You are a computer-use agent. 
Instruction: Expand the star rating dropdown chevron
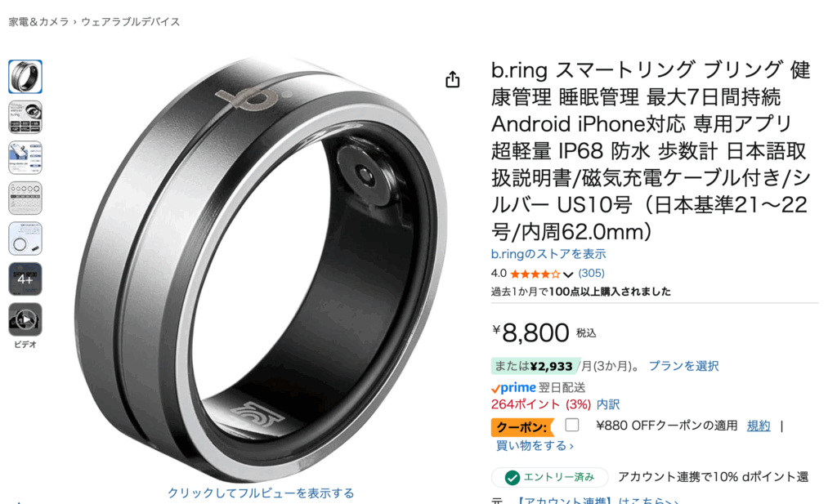[568, 274]
